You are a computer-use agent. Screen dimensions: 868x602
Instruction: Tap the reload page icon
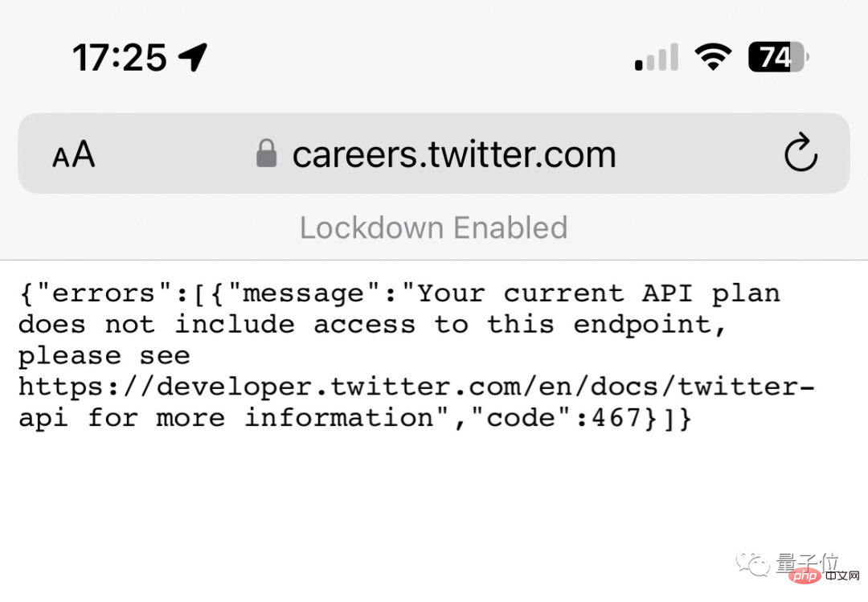coord(800,152)
